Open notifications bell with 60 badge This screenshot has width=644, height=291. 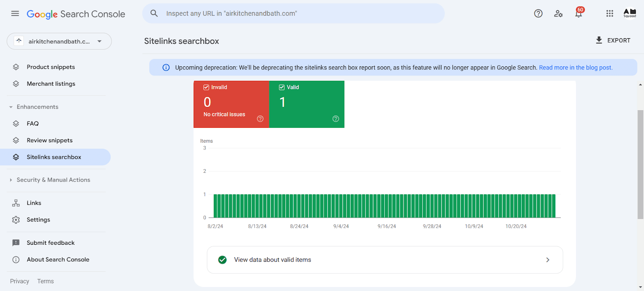[x=578, y=14]
